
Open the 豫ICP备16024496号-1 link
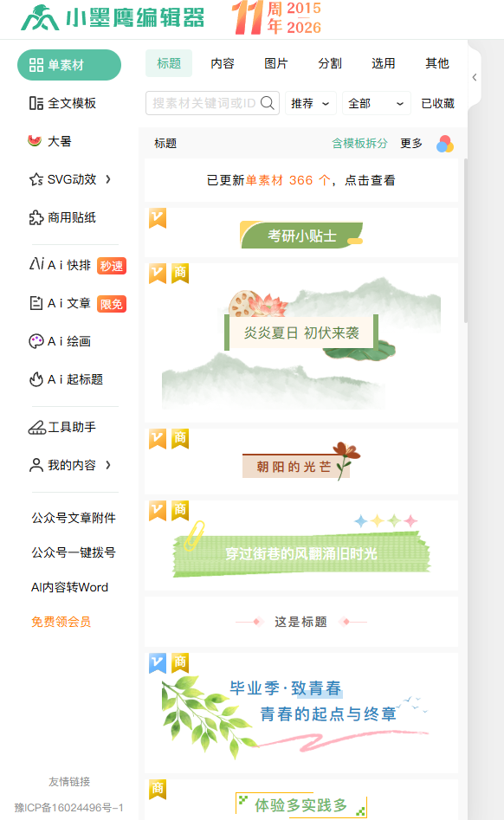pyautogui.click(x=69, y=808)
